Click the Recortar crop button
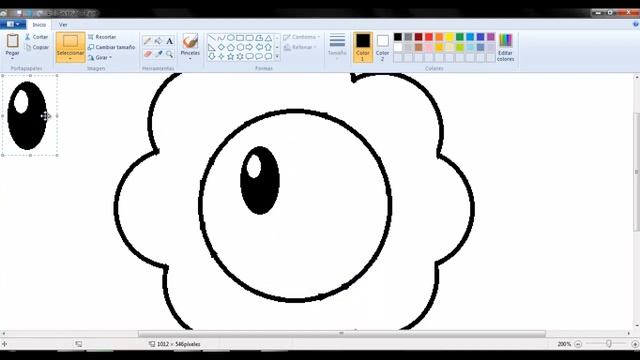 (102, 37)
